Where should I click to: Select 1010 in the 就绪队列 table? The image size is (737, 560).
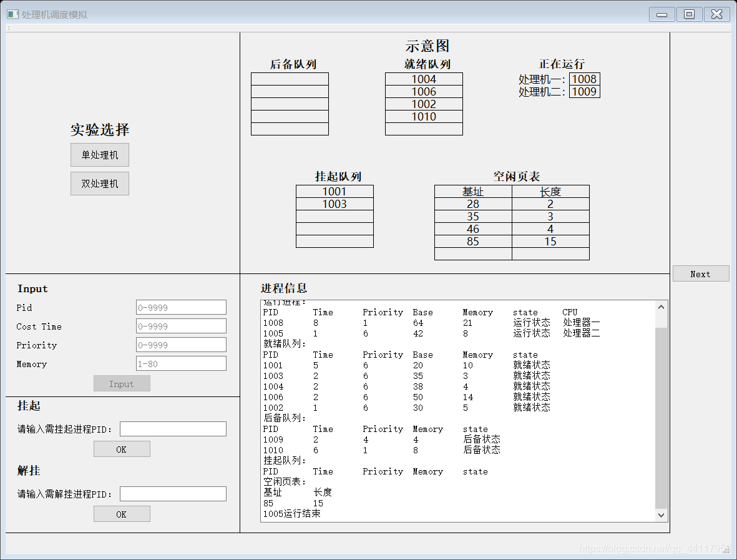click(424, 116)
